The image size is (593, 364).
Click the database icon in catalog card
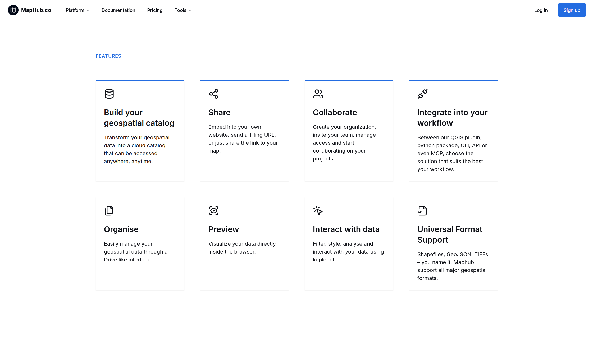click(109, 94)
